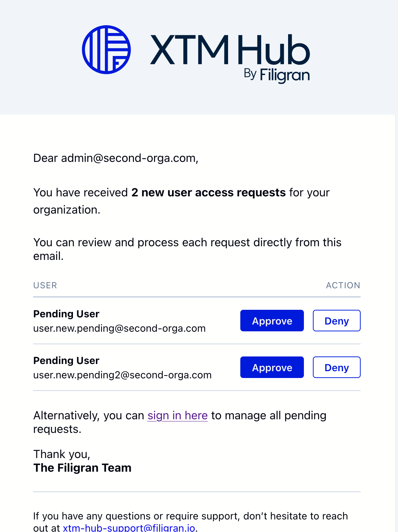Approve user.new.pending2@second-orga.com request
The height and width of the screenshot is (532, 398).
[272, 367]
